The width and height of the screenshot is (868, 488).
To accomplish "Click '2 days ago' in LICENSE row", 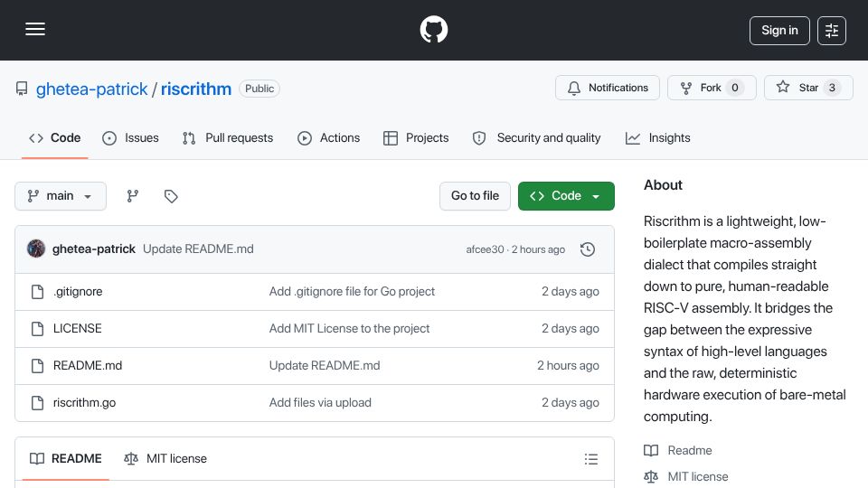I will [x=571, y=329].
